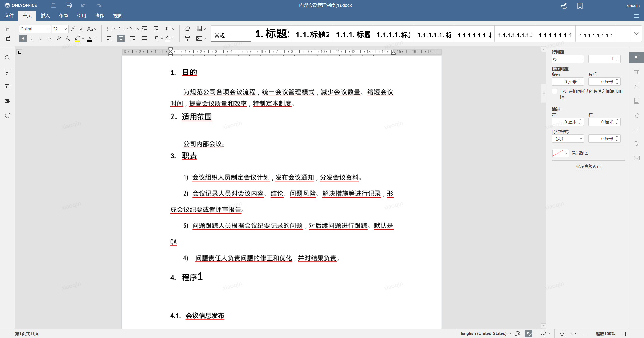Click the Fit to page icon
The image size is (644, 338).
point(562,334)
